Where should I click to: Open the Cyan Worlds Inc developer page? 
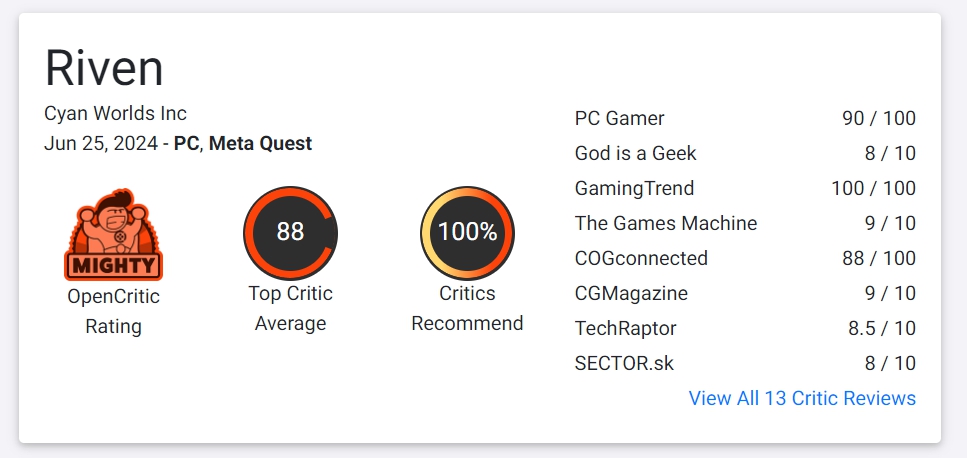coord(115,113)
